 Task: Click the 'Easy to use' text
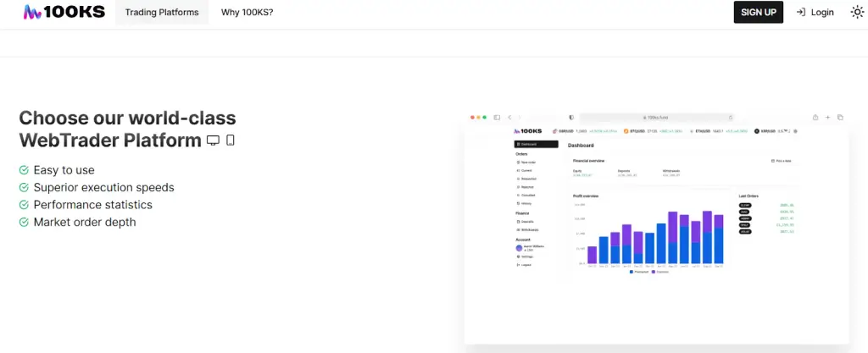pos(64,170)
